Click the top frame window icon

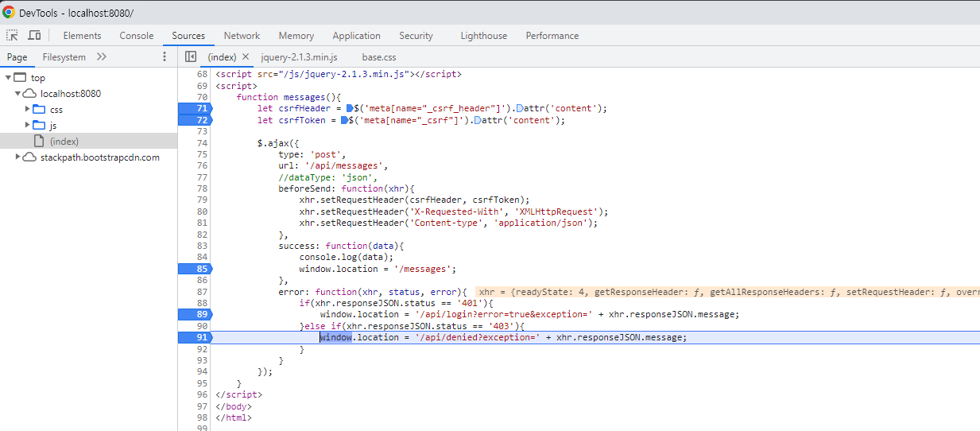20,78
